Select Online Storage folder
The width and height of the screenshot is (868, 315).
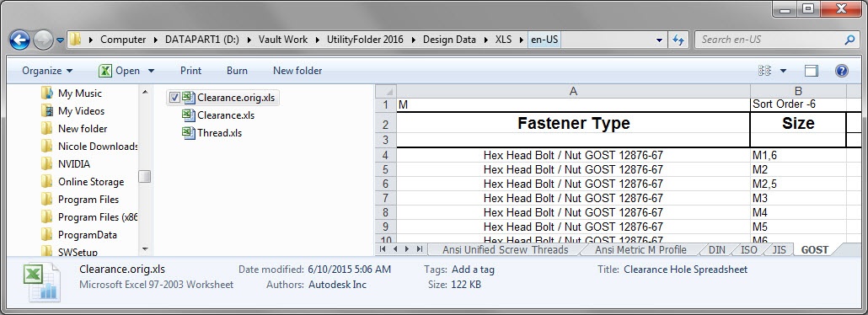pos(91,182)
